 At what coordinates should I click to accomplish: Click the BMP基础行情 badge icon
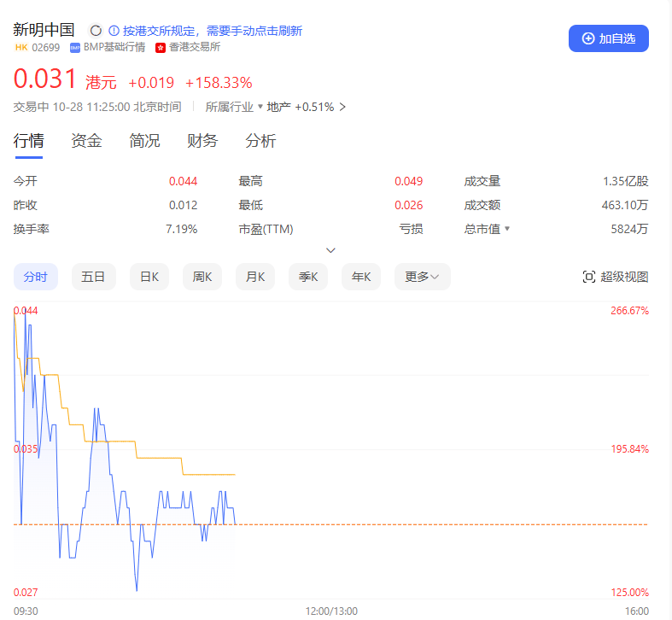(75, 48)
